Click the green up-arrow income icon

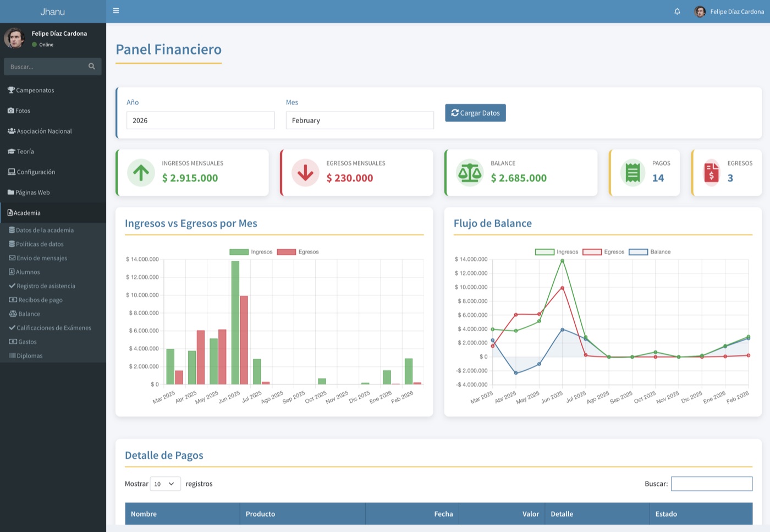(x=141, y=173)
